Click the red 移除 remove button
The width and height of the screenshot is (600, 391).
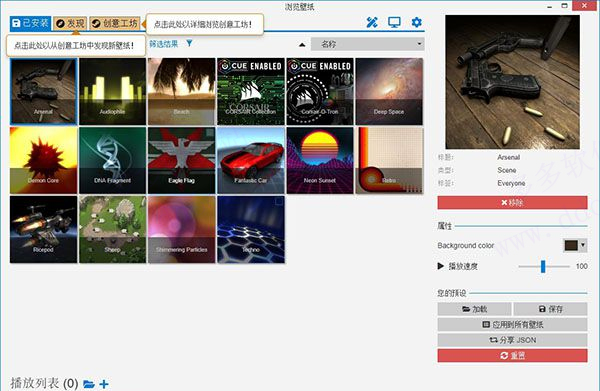pyautogui.click(x=512, y=202)
